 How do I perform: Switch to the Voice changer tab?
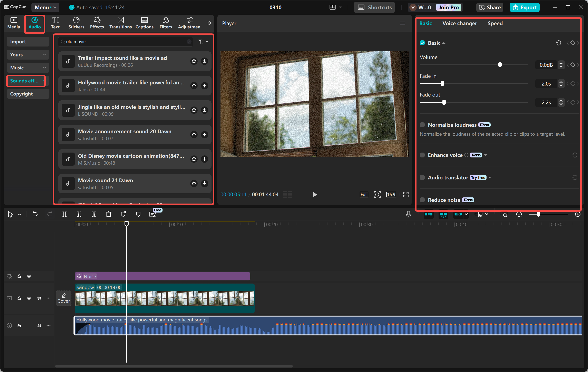click(x=460, y=23)
